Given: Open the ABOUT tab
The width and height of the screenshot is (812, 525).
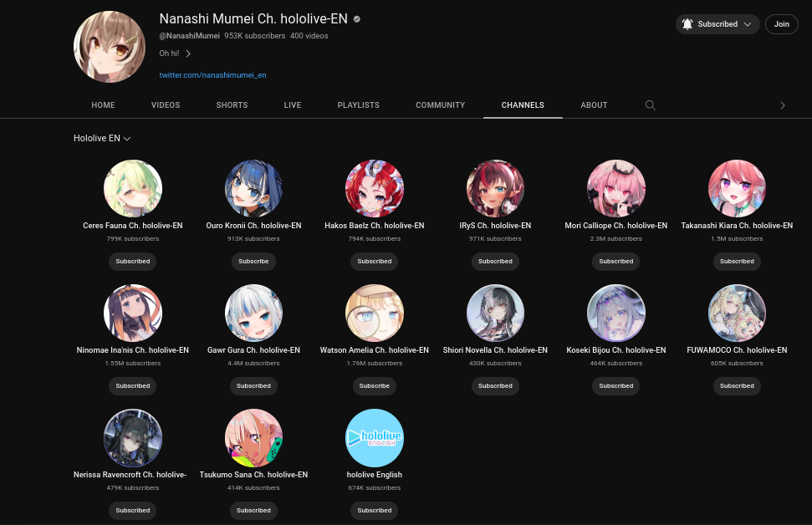Looking at the screenshot, I should [x=594, y=105].
